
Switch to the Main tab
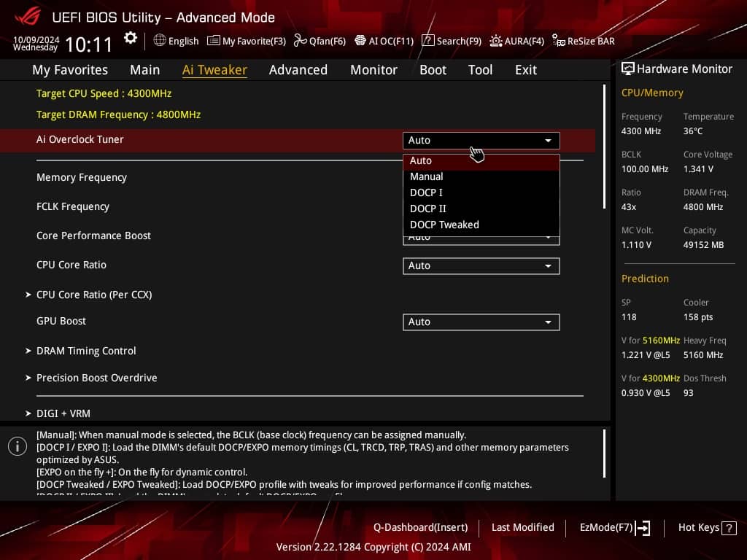[x=145, y=70]
